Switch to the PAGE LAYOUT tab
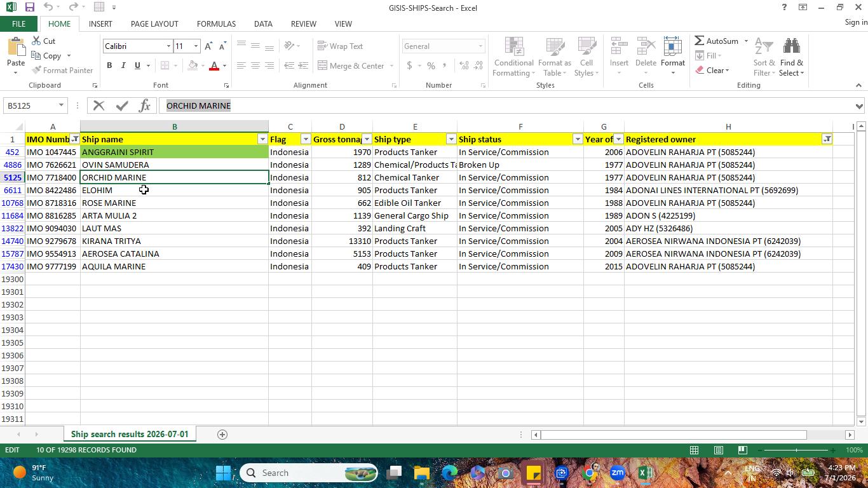Screen dimensions: 868x488 [x=154, y=24]
